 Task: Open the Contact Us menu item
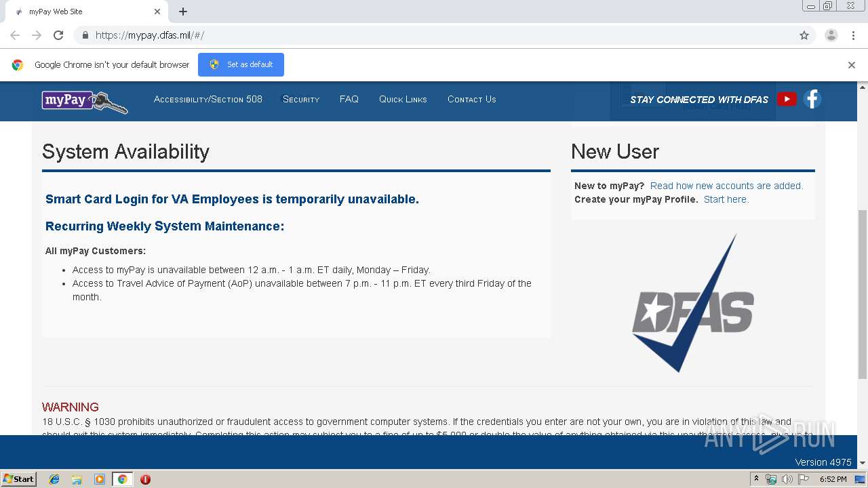[x=472, y=99]
